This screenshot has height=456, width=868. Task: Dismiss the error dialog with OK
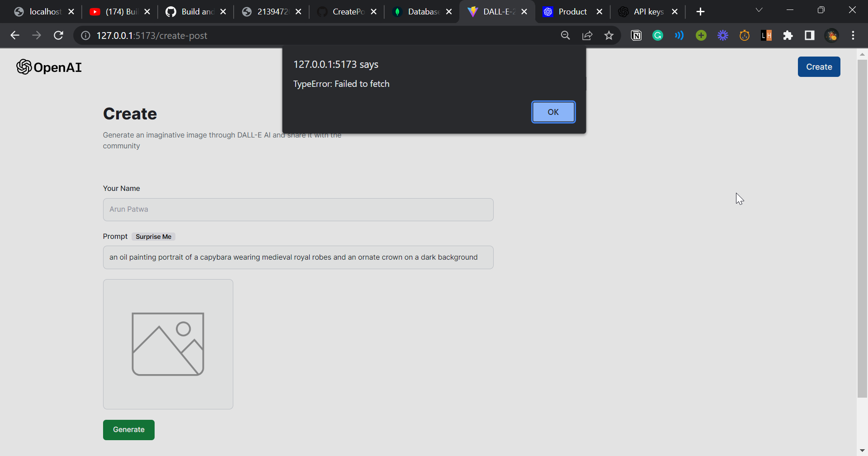[553, 112]
